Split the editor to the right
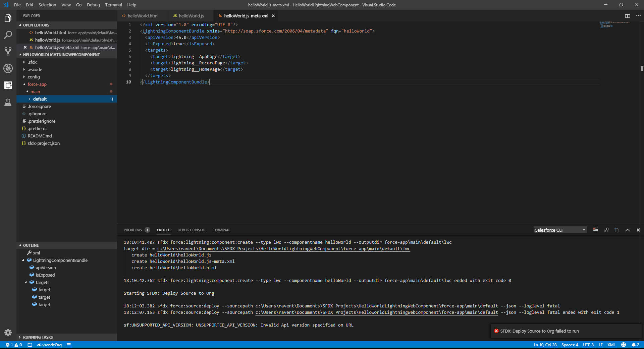Viewport: 644px width, 349px height. coord(627,16)
